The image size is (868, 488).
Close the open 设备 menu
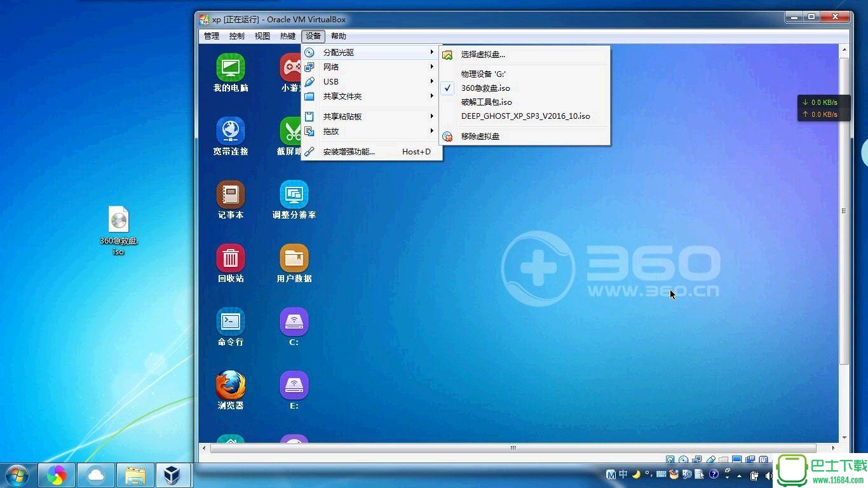(313, 36)
